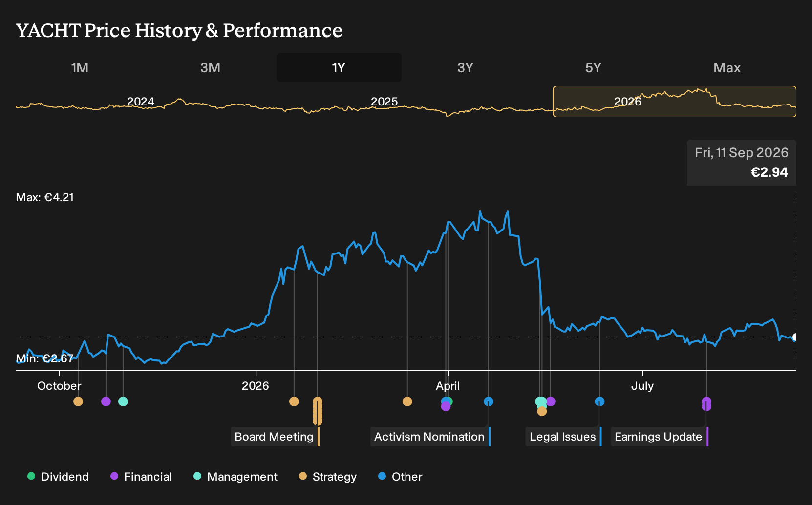Click the Min: €2.67 label

[45, 358]
